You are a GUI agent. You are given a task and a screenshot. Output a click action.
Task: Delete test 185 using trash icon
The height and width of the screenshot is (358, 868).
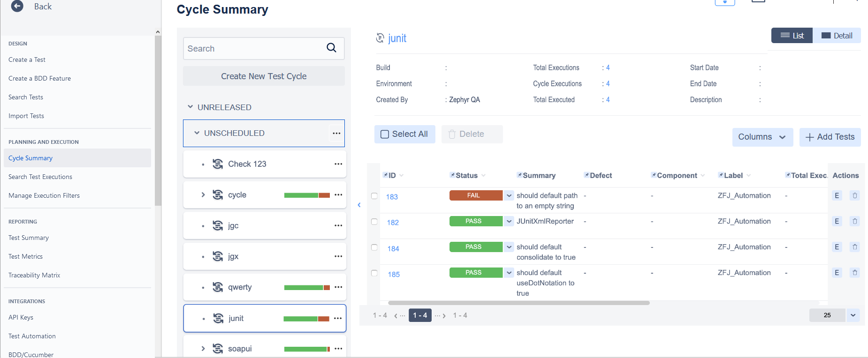[x=855, y=273]
